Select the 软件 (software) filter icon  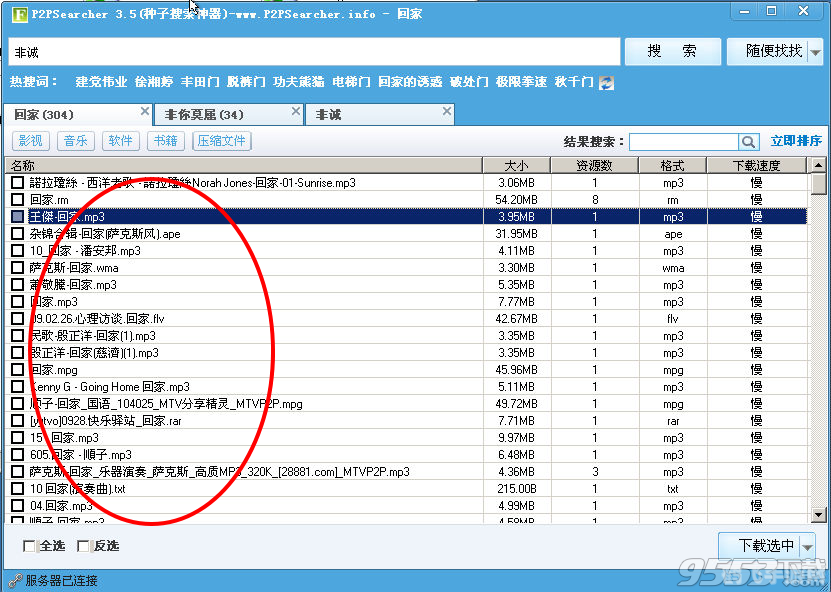pyautogui.click(x=120, y=140)
